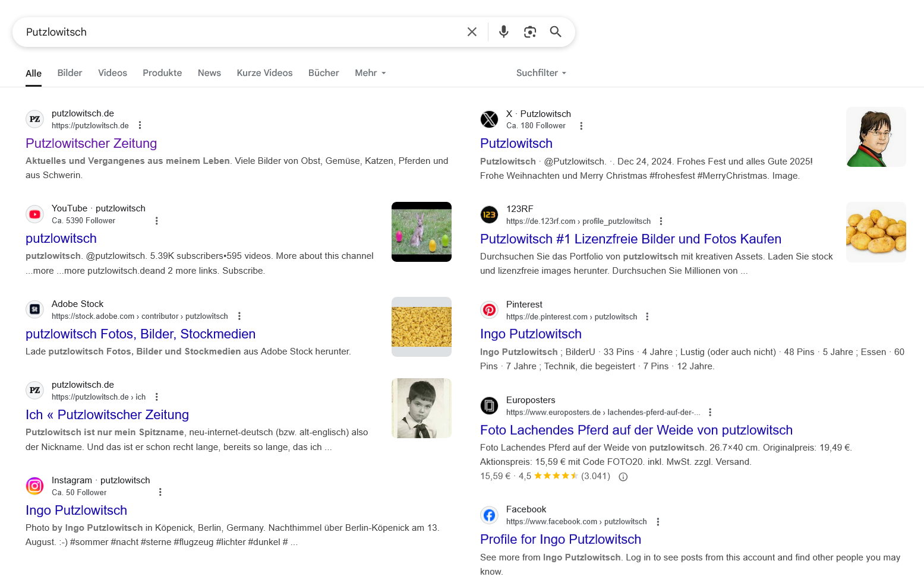Click the black-and-white boy photo thumbnail
924x586 pixels.
(421, 408)
